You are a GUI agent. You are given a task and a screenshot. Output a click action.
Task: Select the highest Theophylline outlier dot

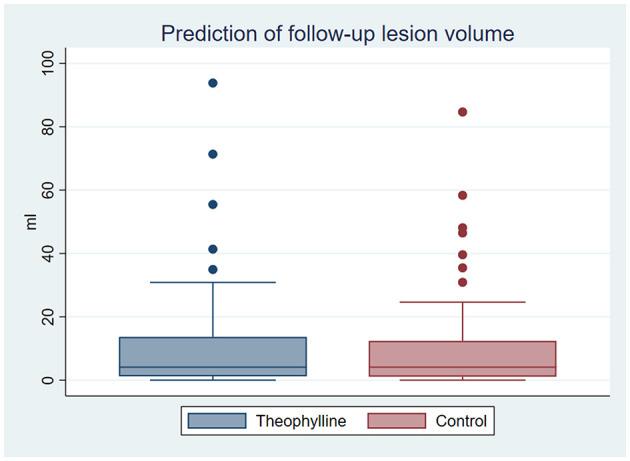213,83
